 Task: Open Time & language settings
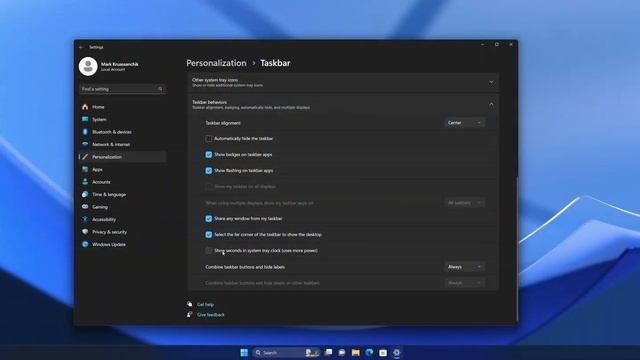pos(122,194)
